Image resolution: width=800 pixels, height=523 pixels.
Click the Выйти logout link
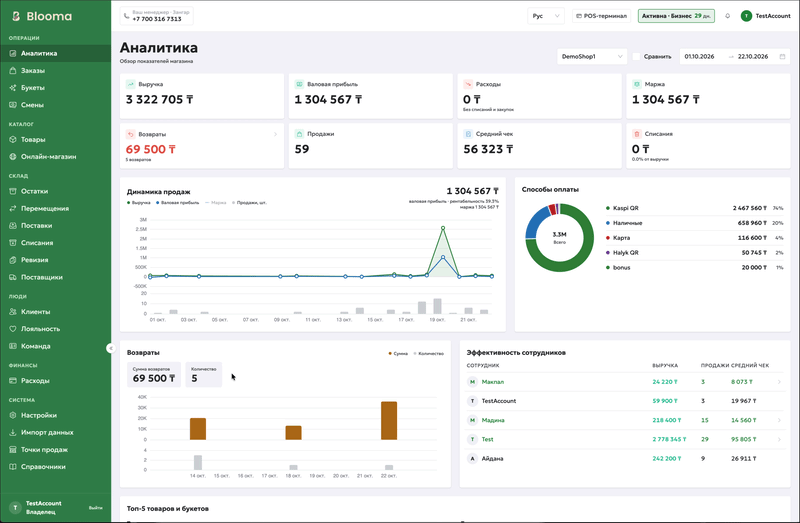point(95,508)
